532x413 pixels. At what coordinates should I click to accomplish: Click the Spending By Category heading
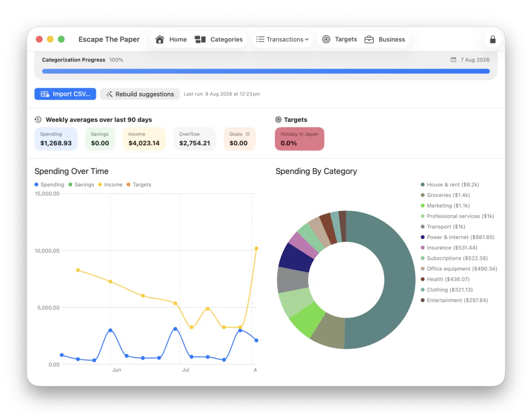point(316,171)
